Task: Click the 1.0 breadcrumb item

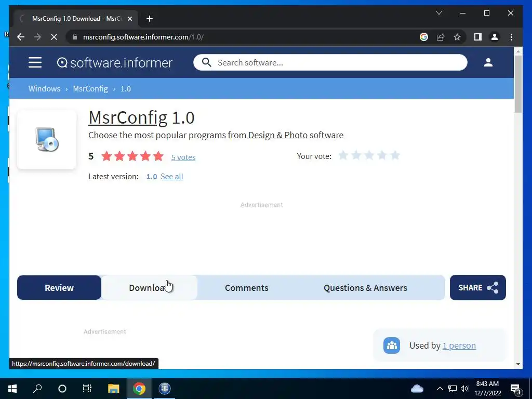Action: 126,88
